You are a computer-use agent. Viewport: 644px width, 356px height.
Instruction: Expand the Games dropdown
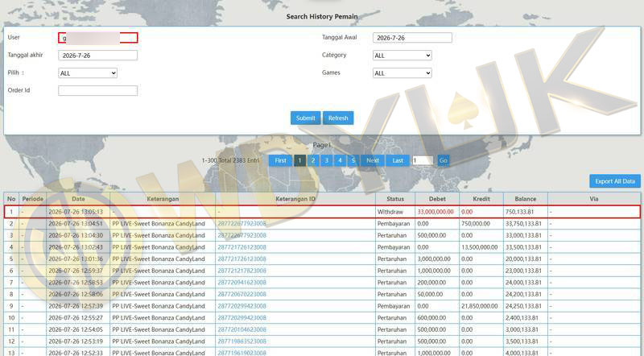pos(402,73)
